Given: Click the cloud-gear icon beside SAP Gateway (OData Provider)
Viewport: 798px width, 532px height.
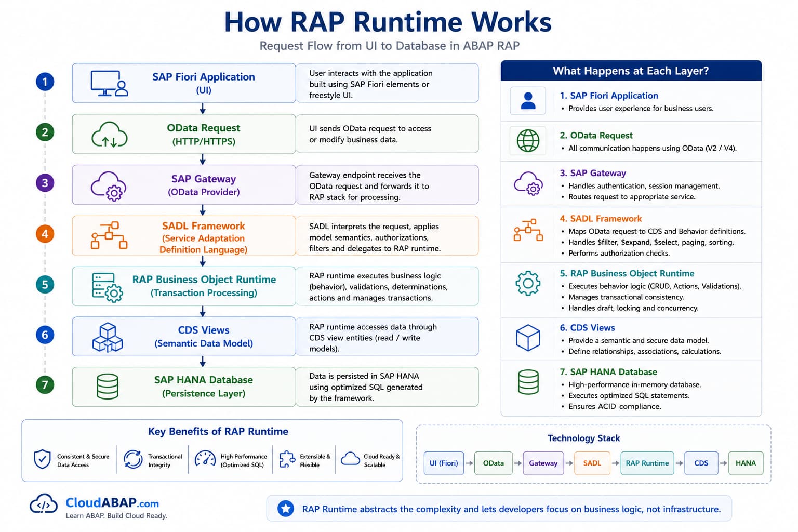Looking at the screenshot, I should [109, 186].
